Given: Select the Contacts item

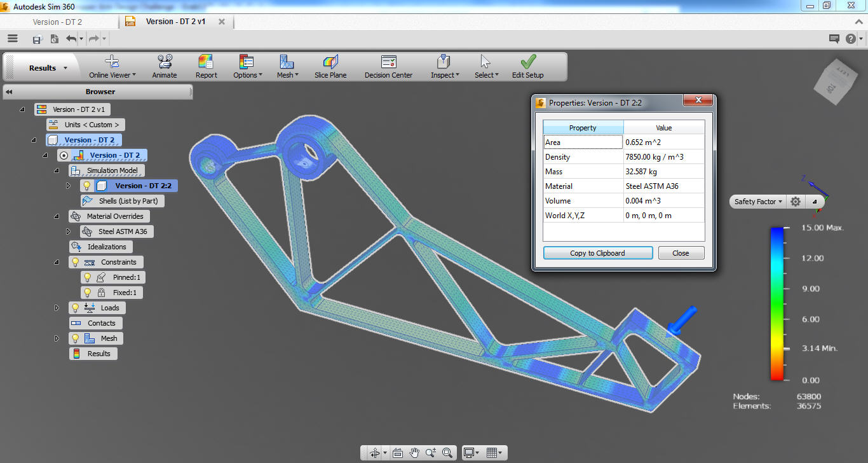Looking at the screenshot, I should coord(95,323).
